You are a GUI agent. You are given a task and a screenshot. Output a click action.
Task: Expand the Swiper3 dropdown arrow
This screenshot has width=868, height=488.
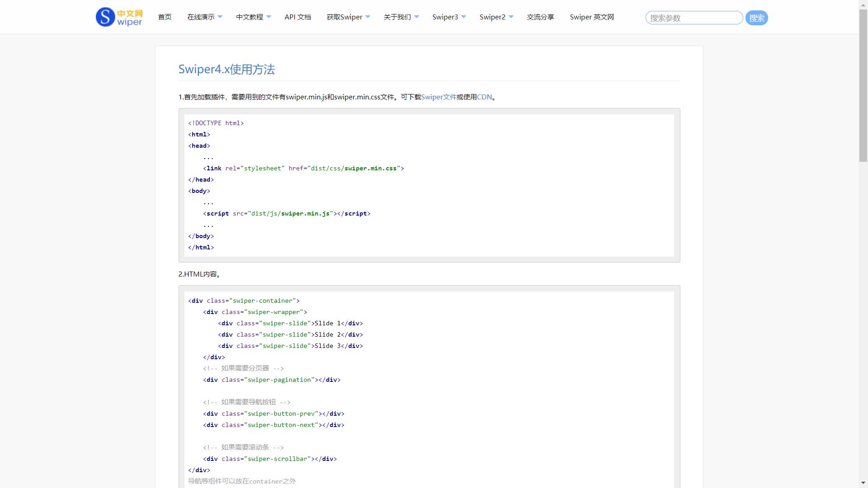coord(464,17)
